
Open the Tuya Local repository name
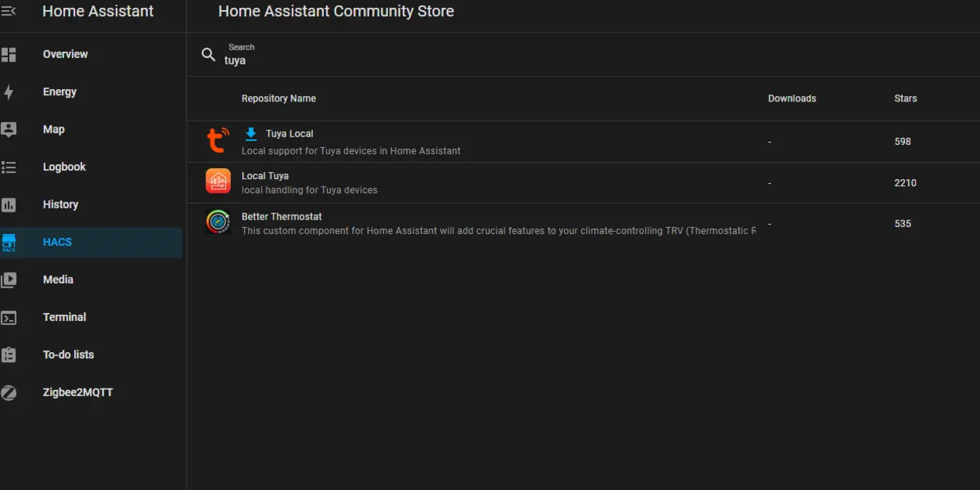coord(290,133)
